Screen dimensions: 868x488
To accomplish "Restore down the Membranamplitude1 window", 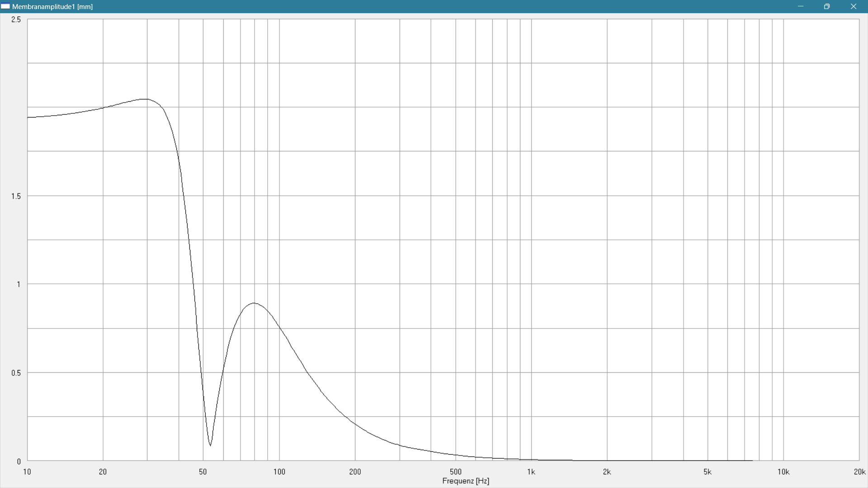I will (x=827, y=6).
